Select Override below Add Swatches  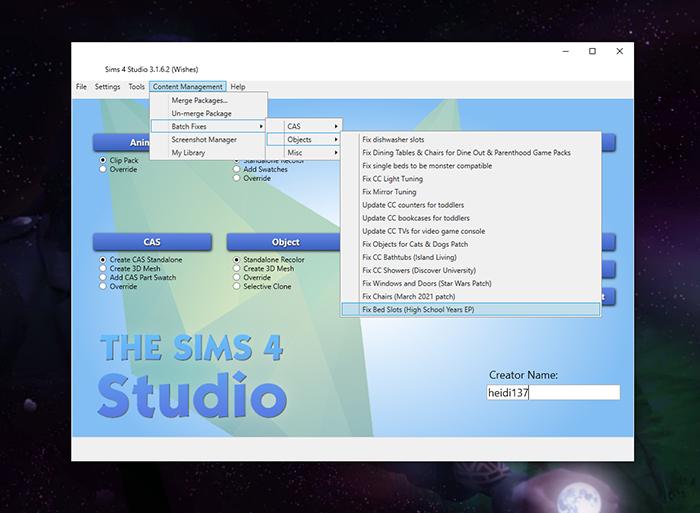click(237, 178)
